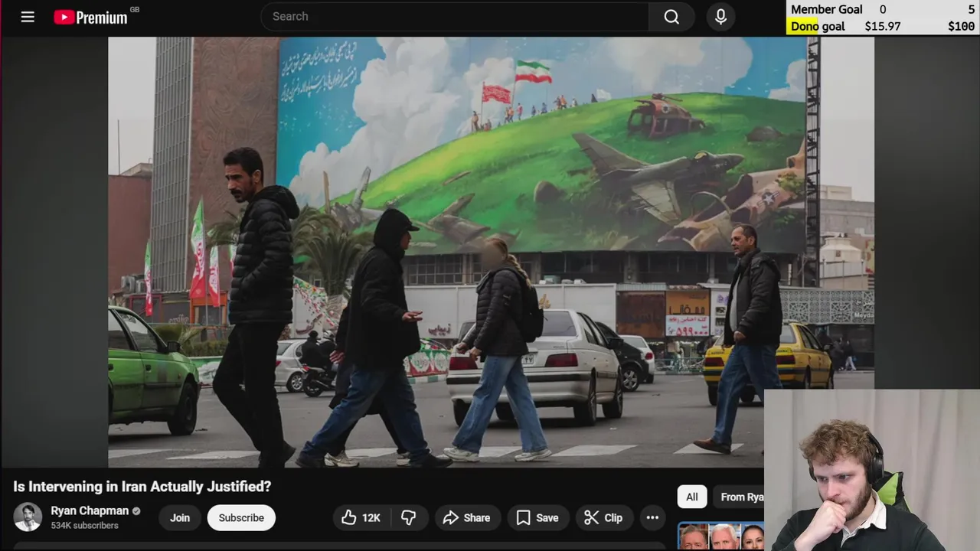Join the Ryan Chapman channel membership
The image size is (980, 551).
click(180, 518)
